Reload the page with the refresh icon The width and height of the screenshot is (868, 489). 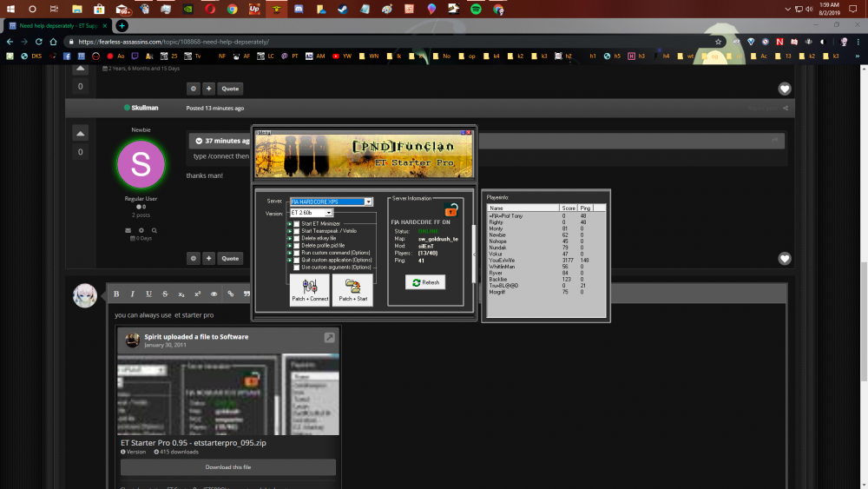39,42
